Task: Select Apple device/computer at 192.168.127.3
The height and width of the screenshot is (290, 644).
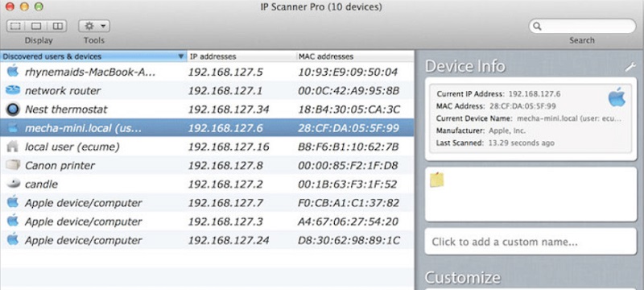Action: 207,222
